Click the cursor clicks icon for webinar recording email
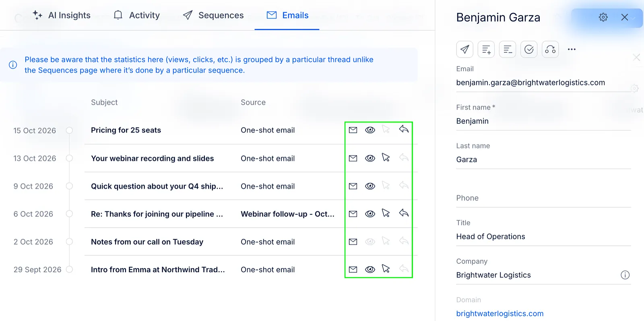Viewport: 644px width, 321px height. (x=386, y=157)
